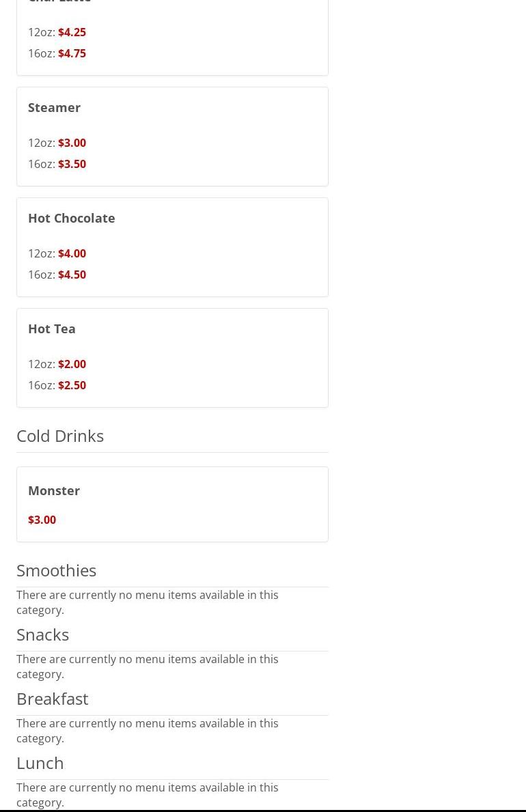
Task: Click the $4.25 12oz price
Action: [72, 33]
